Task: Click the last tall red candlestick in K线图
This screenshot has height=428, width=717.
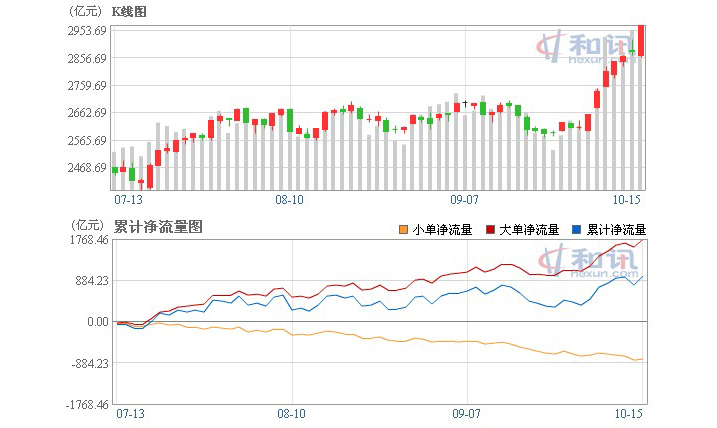Action: tap(641, 41)
